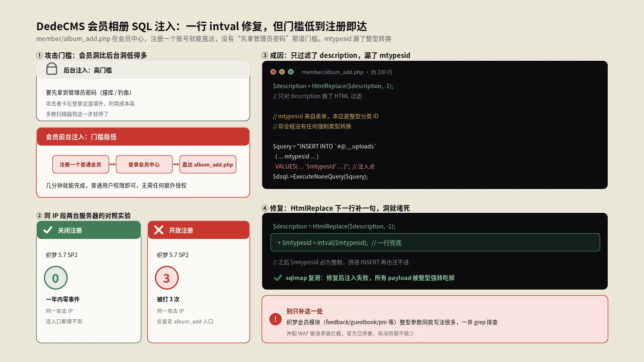This screenshot has height=362, width=644.
Task: Click comment // mtypesid 来自表单,本应是整型分类 ID
Action: click(326, 116)
